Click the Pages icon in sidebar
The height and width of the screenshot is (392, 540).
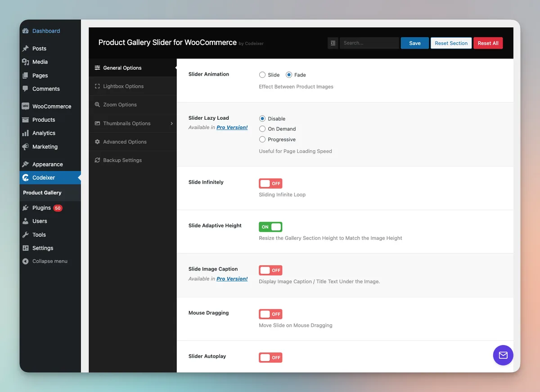pyautogui.click(x=26, y=76)
